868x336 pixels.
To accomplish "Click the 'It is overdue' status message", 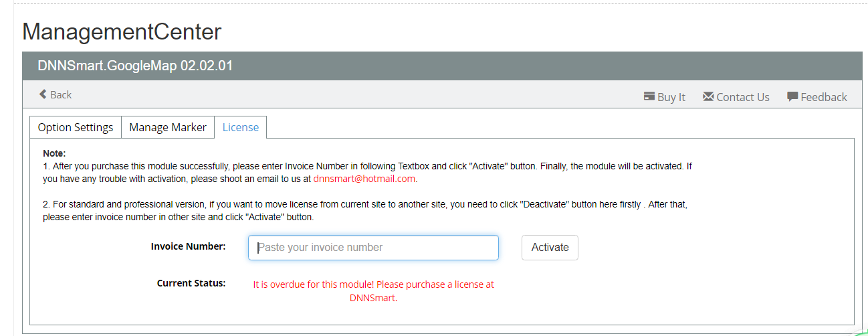I will [373, 291].
